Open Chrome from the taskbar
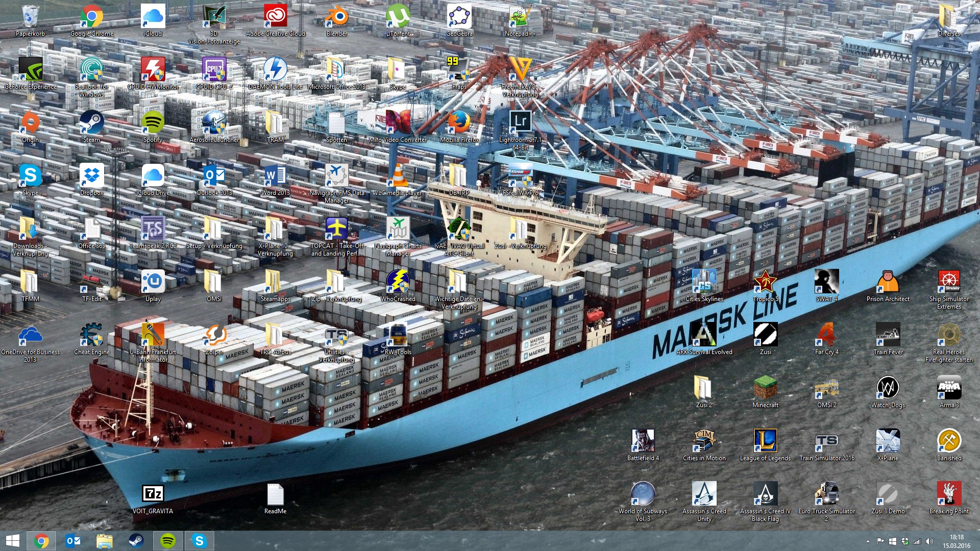Viewport: 980px width, 551px height. click(x=41, y=541)
